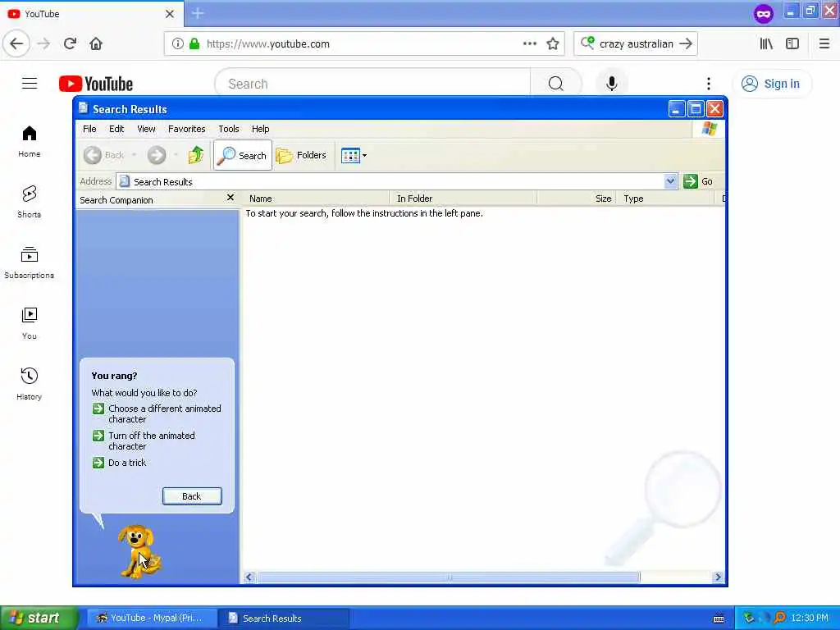The height and width of the screenshot is (630, 840).
Task: Click search magnifier tray icon
Action: pos(779,618)
